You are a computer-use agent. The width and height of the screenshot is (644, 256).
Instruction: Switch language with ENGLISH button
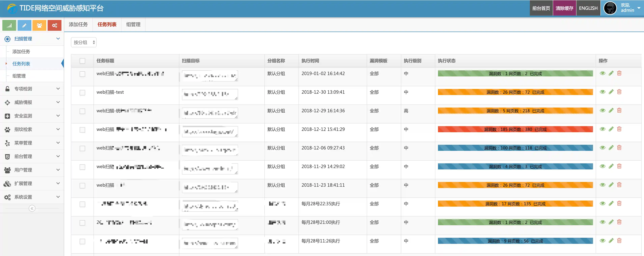[588, 8]
